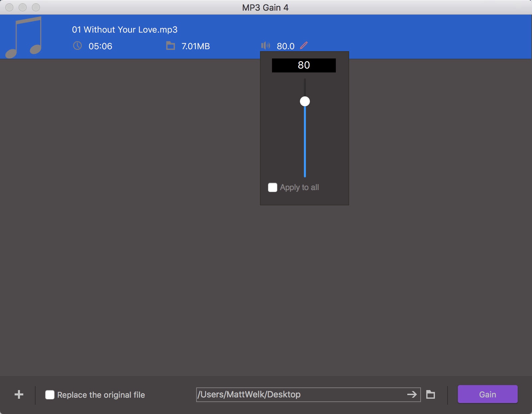
Task: Click the volume value 80.0
Action: 286,46
